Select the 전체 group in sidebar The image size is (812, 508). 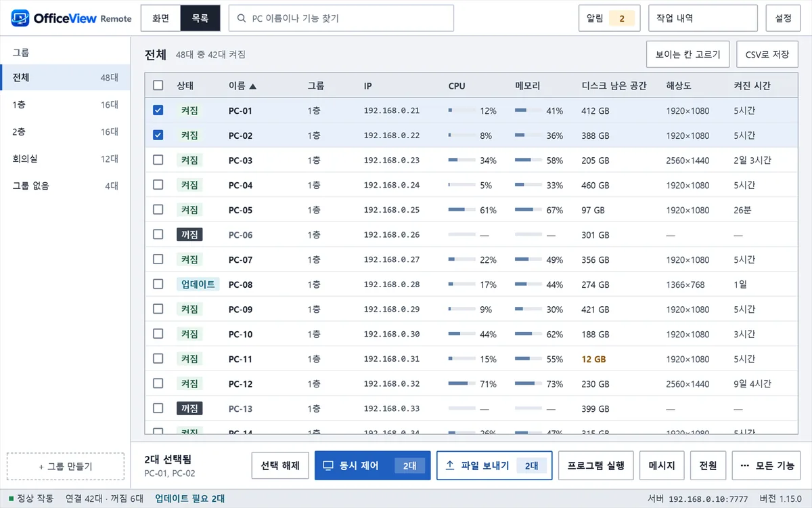click(65, 78)
